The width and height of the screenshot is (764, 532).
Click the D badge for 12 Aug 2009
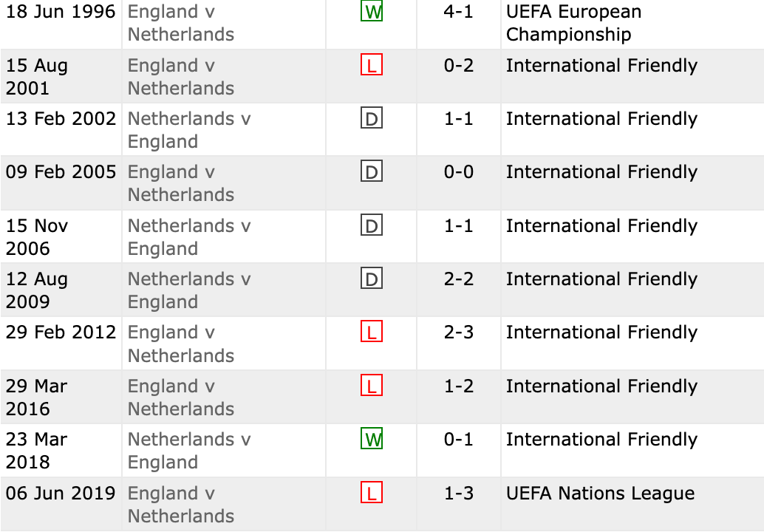coord(372,279)
